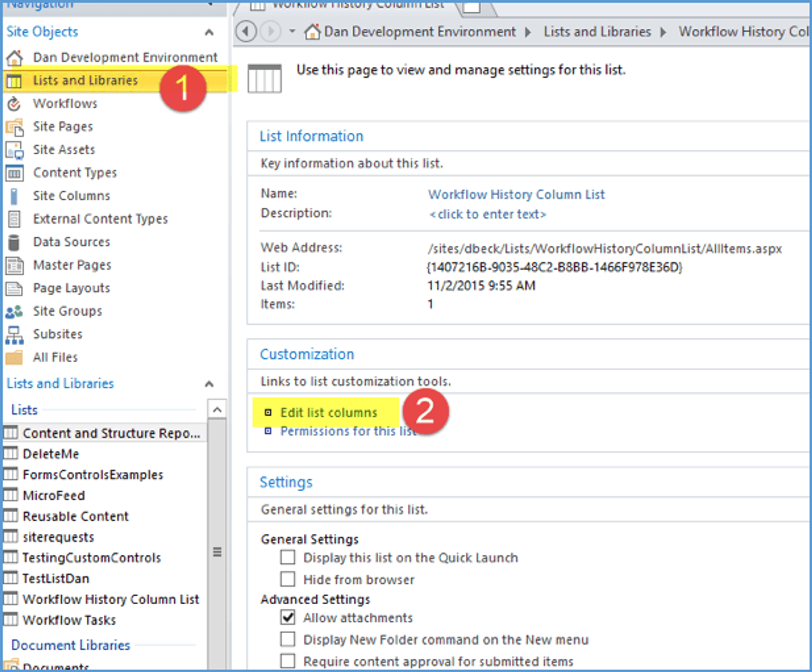Click the Workflow History Column List name link

pos(516,194)
